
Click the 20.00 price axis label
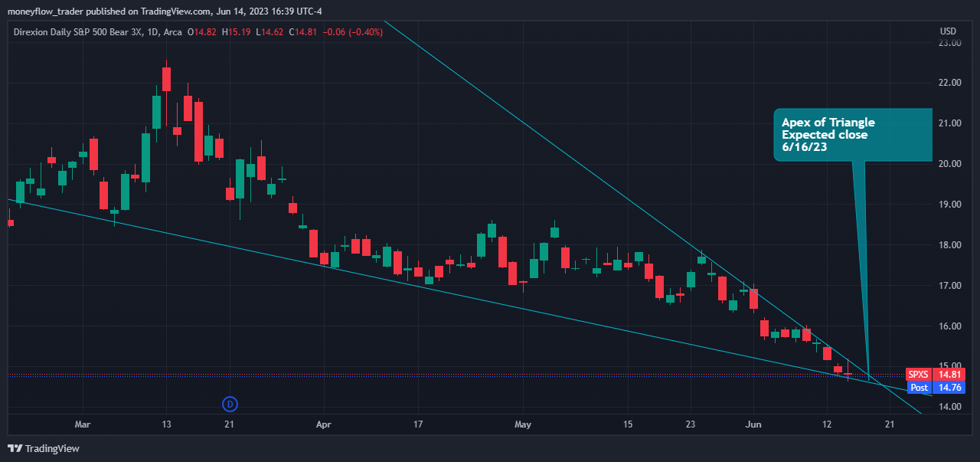pos(950,164)
